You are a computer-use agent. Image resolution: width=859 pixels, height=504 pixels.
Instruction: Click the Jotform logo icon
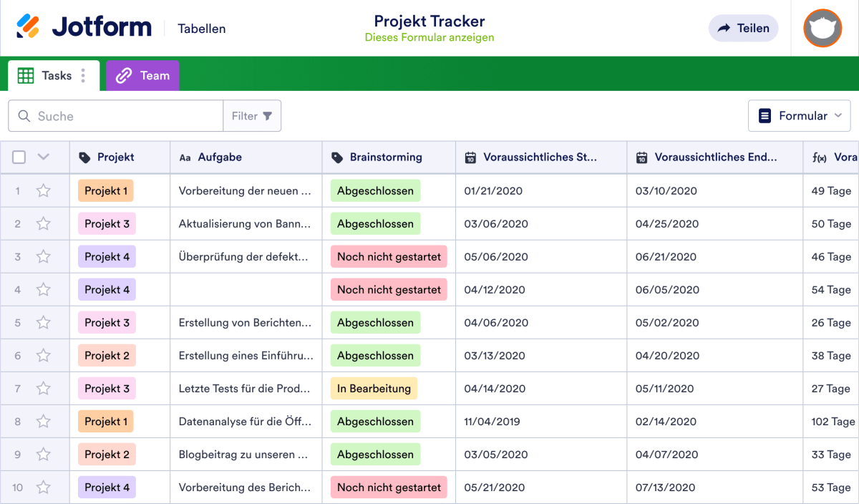tap(29, 26)
